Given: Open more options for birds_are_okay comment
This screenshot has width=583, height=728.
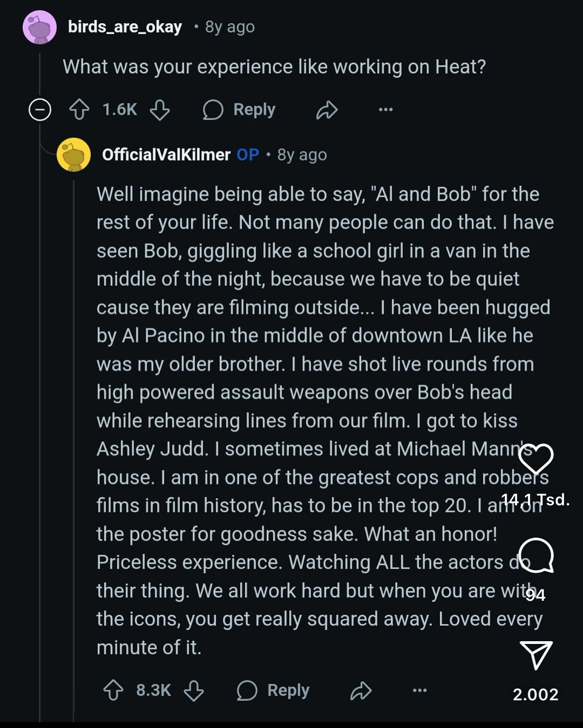Looking at the screenshot, I should (385, 110).
